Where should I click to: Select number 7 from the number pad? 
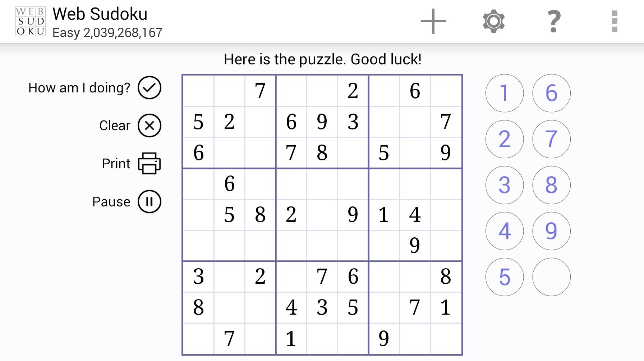tap(551, 139)
